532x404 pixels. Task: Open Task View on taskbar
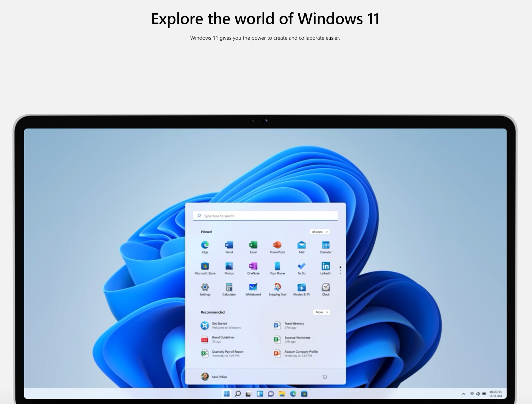pos(249,394)
